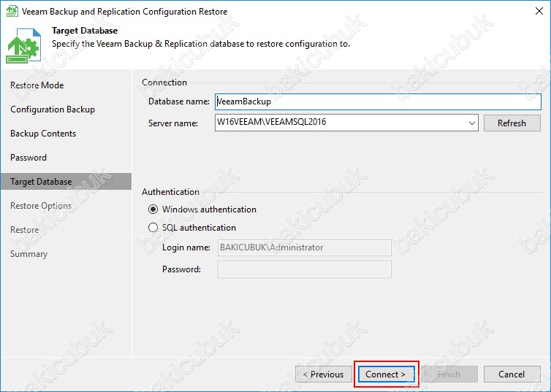This screenshot has width=551, height=392.
Task: Select the Target Database step
Action: tap(66, 182)
